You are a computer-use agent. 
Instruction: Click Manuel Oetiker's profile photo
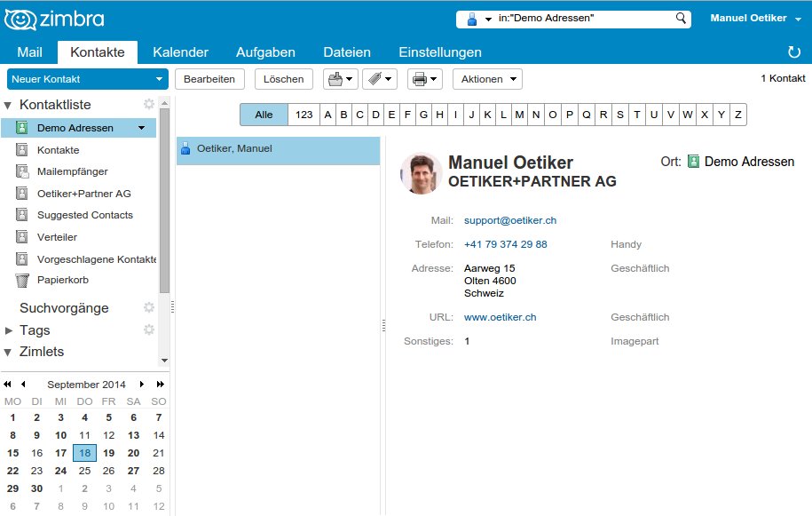[x=421, y=173]
